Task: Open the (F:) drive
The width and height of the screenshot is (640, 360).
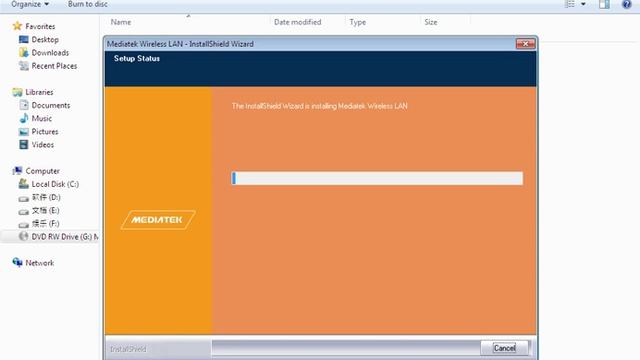Action: pos(45,223)
